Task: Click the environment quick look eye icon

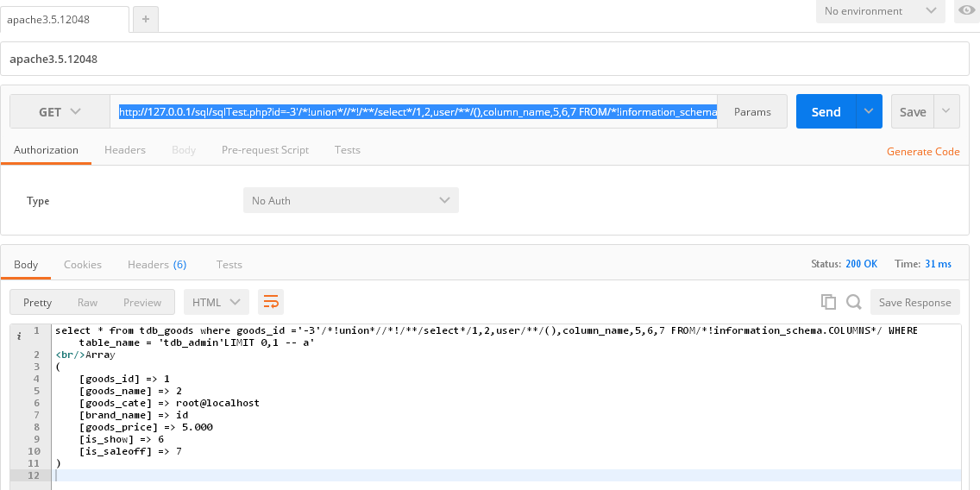Action: (x=969, y=10)
